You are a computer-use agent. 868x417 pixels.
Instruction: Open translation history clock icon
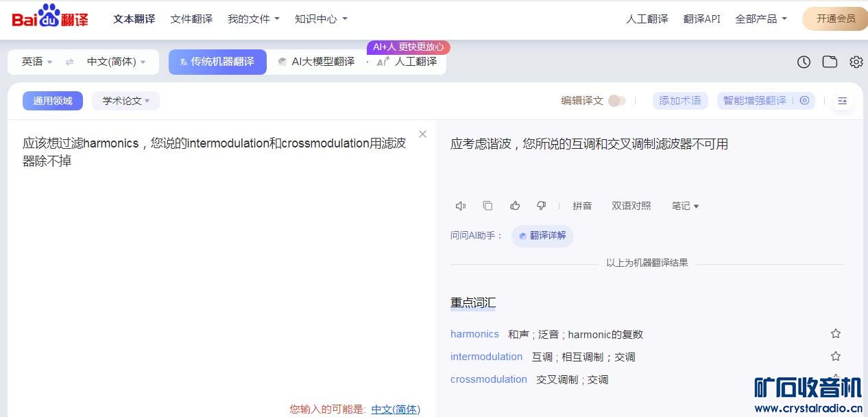pos(804,62)
